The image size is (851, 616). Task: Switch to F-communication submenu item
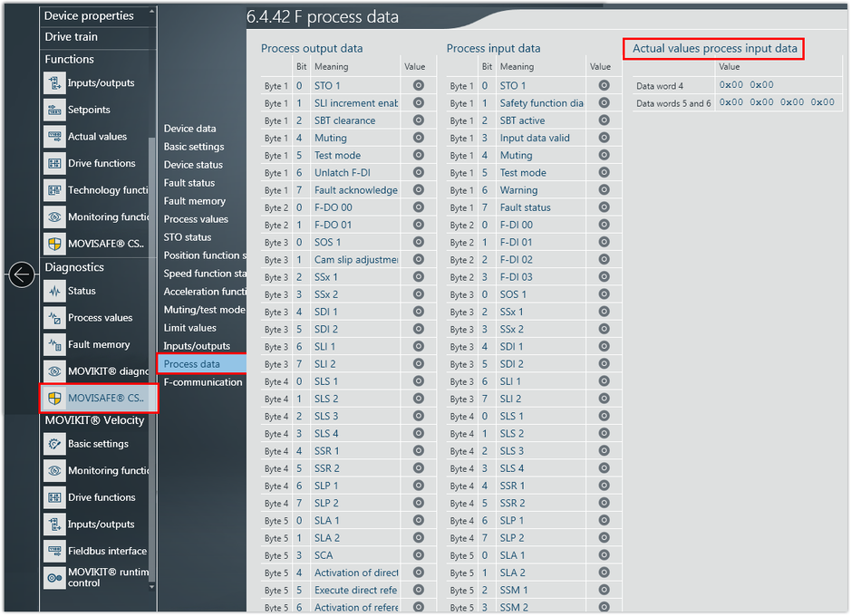coord(202,382)
